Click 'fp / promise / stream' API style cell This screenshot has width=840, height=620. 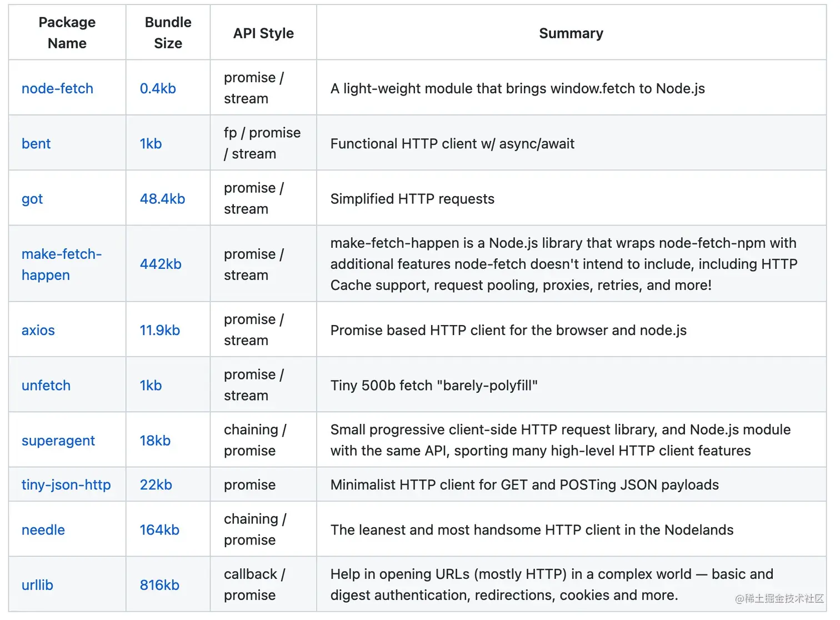click(x=262, y=143)
